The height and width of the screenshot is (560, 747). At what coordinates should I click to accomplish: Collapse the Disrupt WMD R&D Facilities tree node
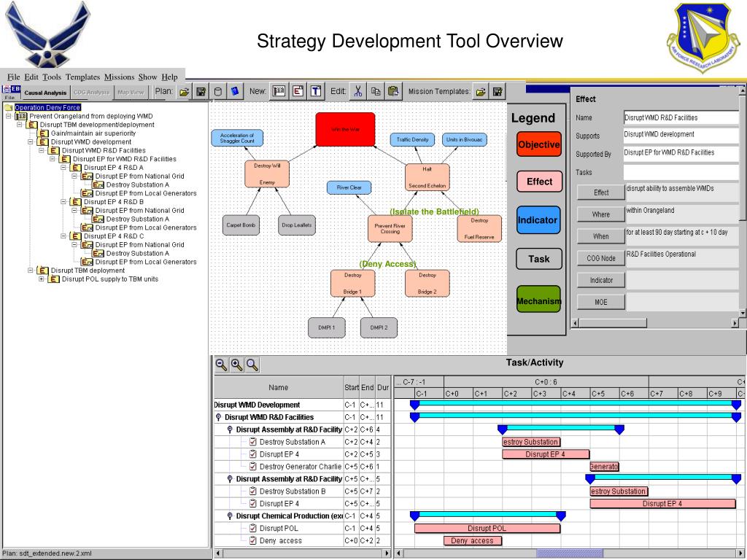[42, 150]
